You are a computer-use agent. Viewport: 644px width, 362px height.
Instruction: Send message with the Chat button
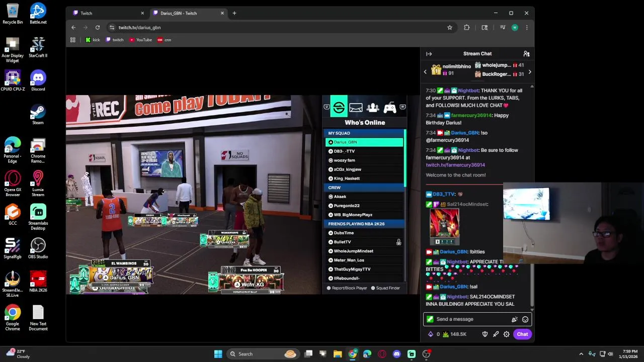(522, 334)
